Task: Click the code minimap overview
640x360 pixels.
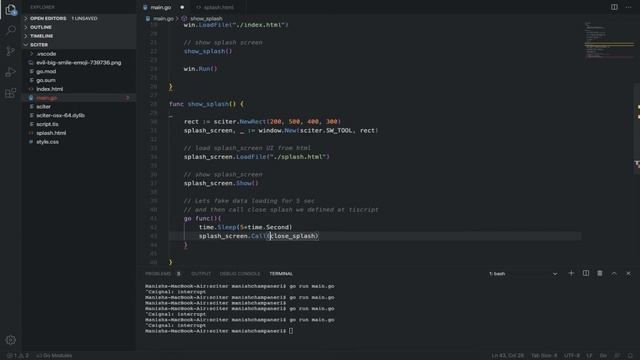Action: (x=609, y=41)
